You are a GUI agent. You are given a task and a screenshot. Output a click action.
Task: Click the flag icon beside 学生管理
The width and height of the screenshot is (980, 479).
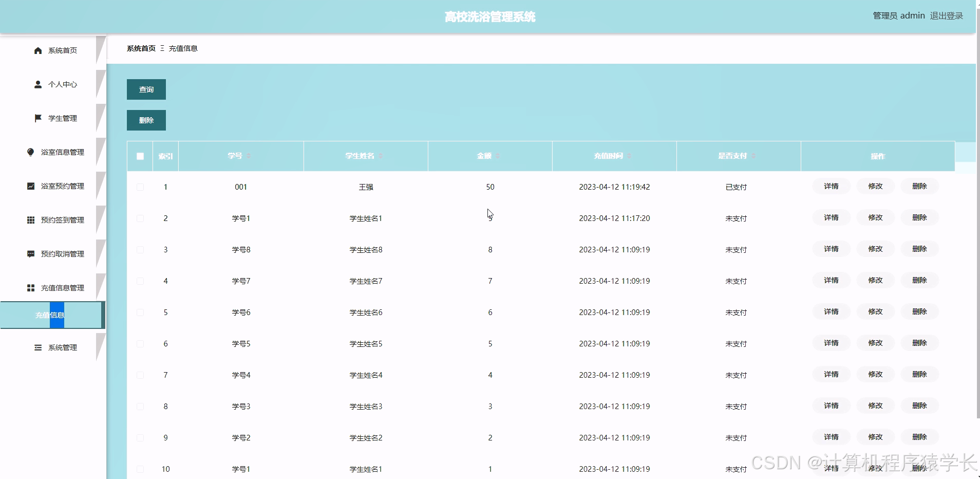(38, 118)
